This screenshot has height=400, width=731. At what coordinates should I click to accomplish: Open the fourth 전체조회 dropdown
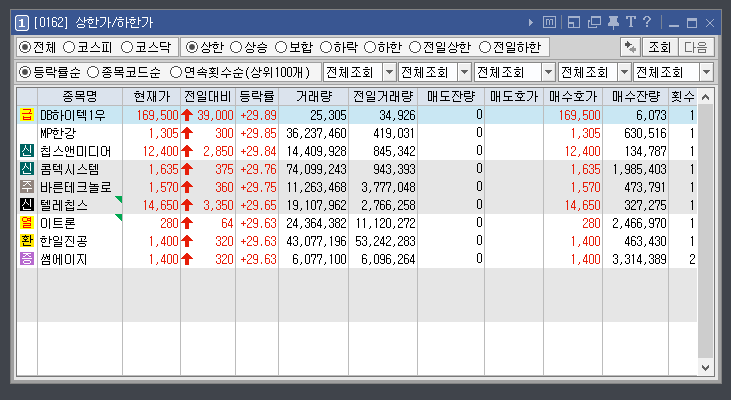click(x=624, y=72)
